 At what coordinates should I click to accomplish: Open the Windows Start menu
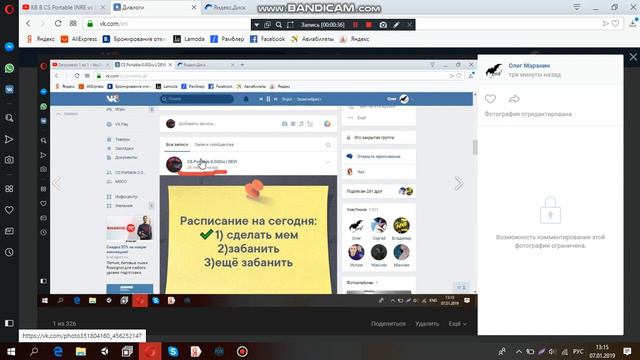(x=11, y=351)
